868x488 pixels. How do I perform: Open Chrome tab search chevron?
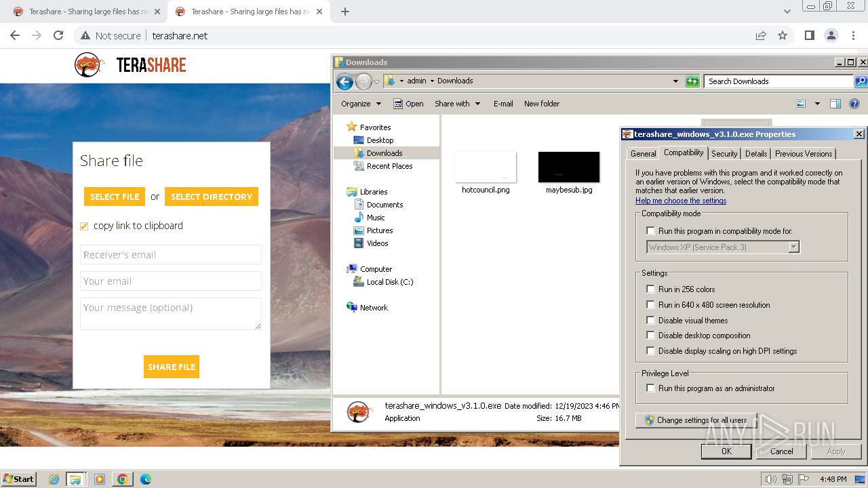point(787,12)
